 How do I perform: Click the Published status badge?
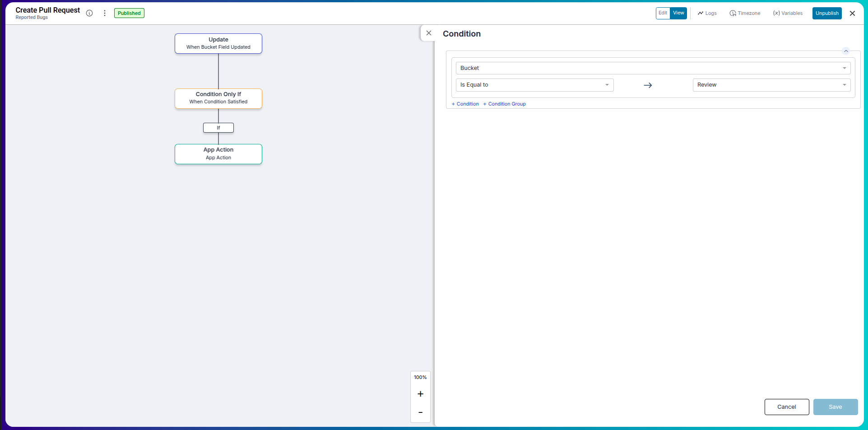pyautogui.click(x=129, y=13)
